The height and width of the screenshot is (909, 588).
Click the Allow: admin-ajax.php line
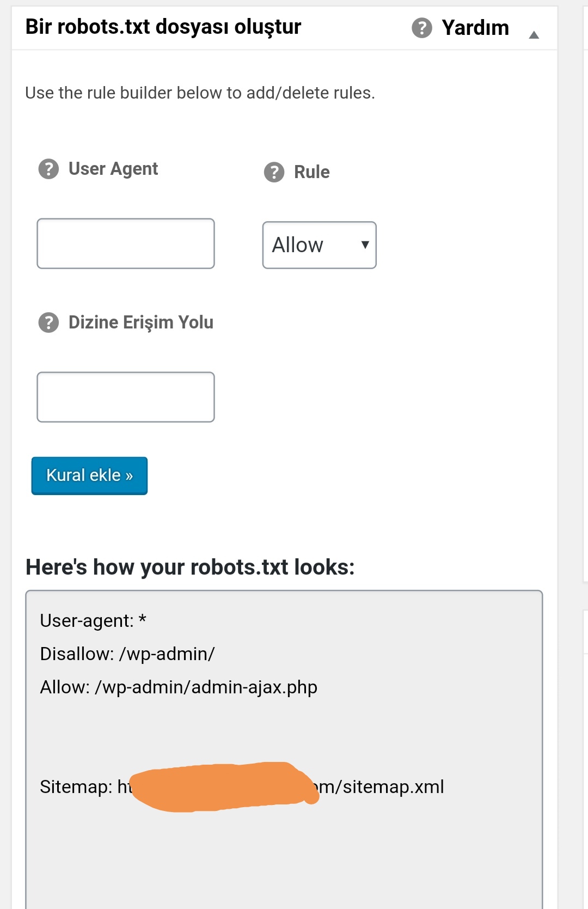point(179,687)
